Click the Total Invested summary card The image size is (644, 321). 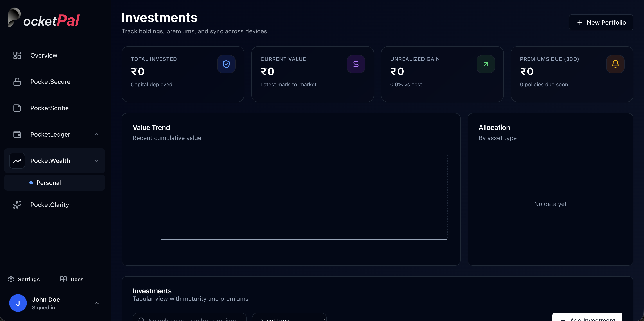pyautogui.click(x=183, y=74)
